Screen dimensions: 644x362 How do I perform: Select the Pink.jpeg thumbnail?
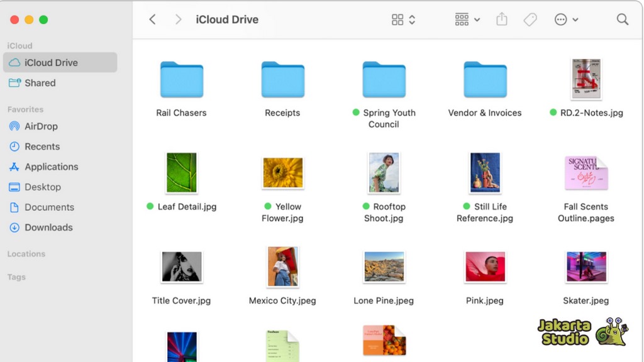coord(485,266)
